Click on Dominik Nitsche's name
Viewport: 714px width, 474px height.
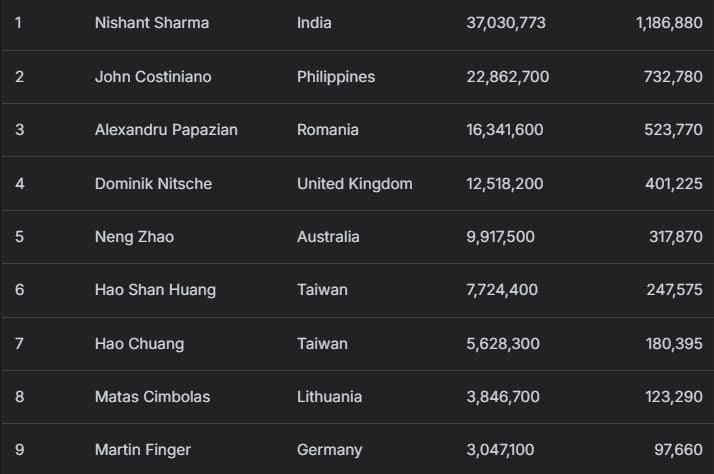tap(153, 184)
